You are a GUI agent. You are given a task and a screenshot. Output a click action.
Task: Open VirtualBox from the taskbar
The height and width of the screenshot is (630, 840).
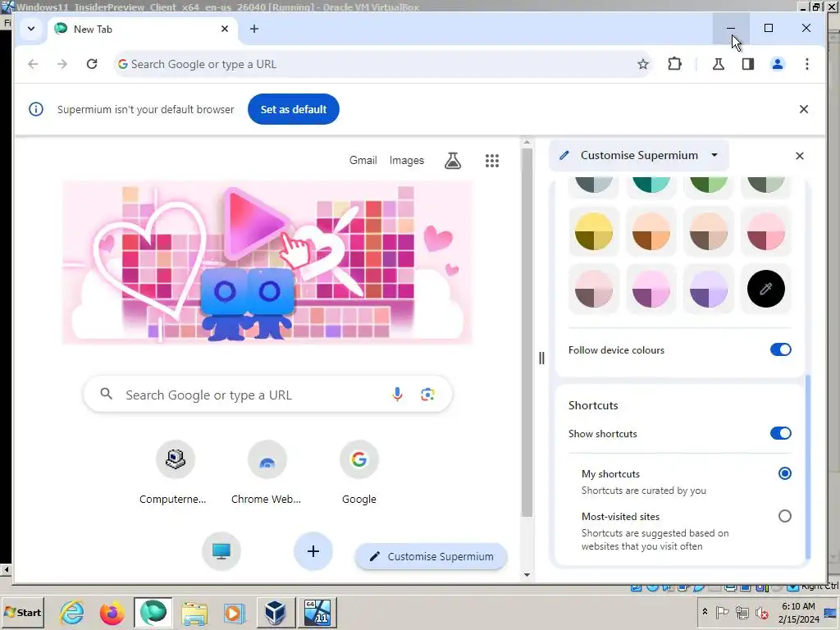point(276,612)
